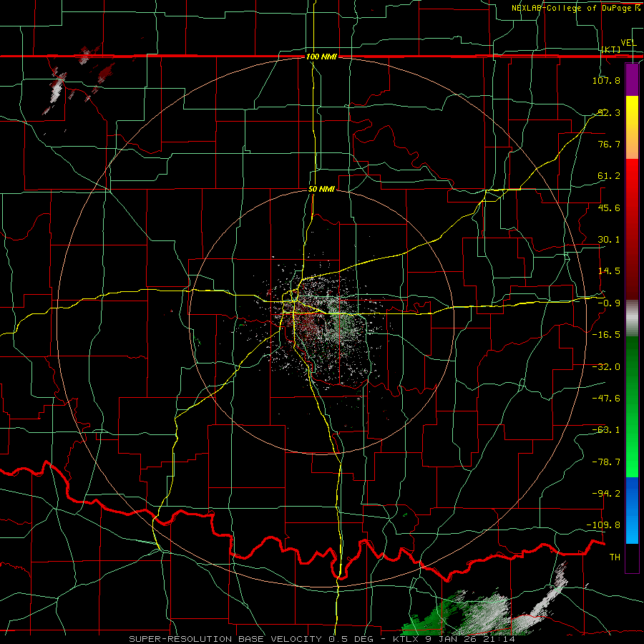Click the 45.6 velocity scale value

point(609,208)
